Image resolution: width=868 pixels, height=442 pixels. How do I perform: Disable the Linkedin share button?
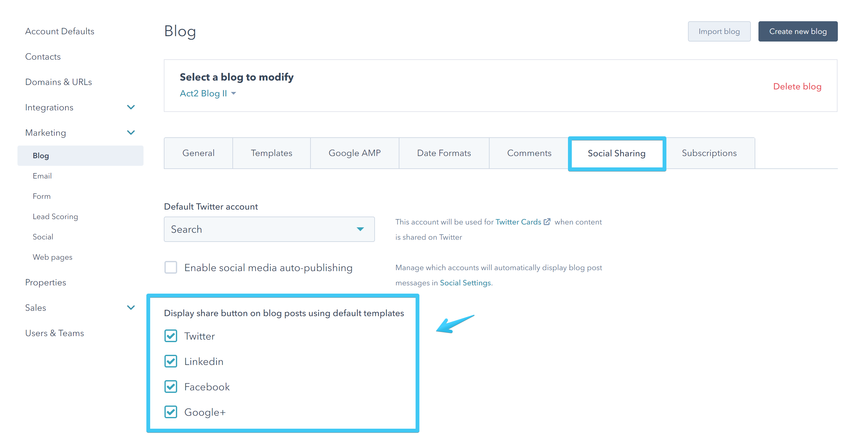(171, 361)
